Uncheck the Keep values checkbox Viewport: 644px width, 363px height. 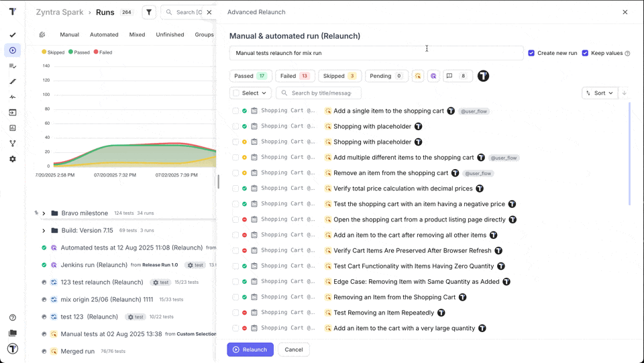[585, 53]
